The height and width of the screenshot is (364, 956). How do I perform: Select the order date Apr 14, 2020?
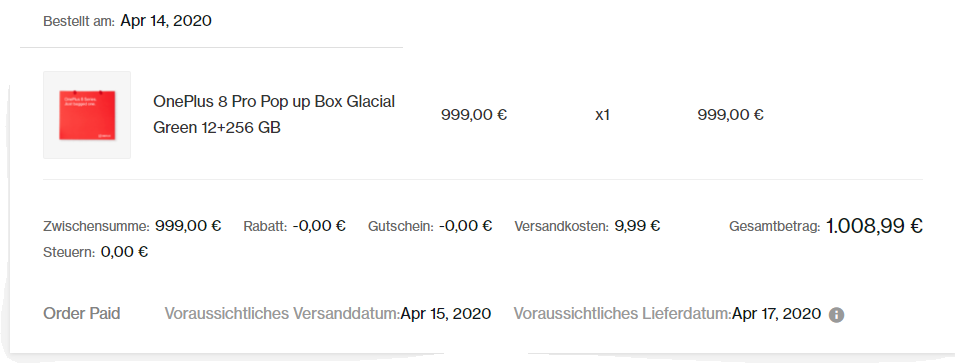pos(166,21)
